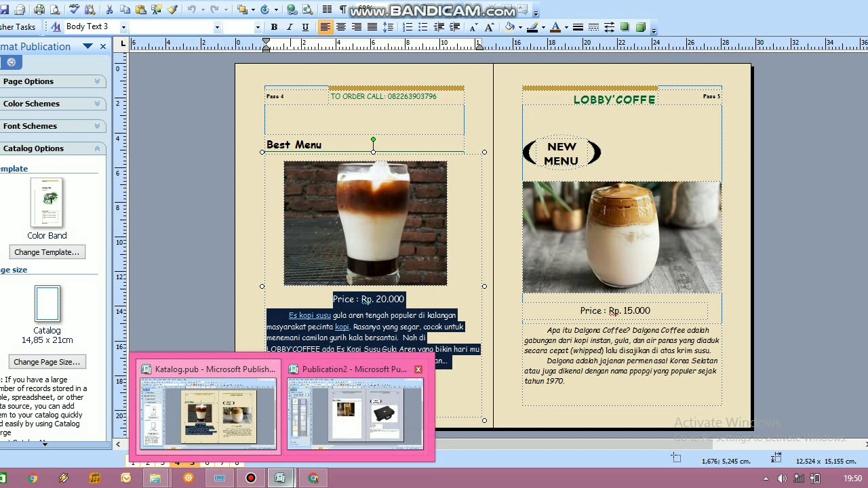Image resolution: width=868 pixels, height=488 pixels.
Task: Apply the Fill Color bucket swatch
Action: [510, 27]
